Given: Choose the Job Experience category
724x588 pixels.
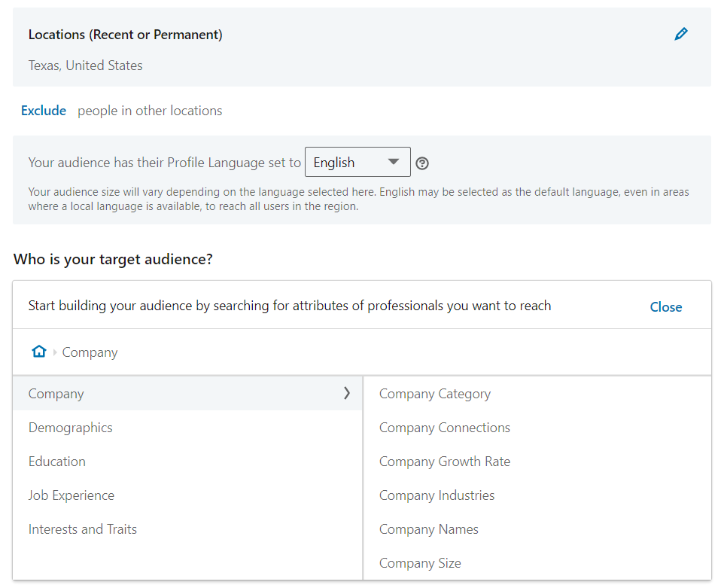Looking at the screenshot, I should (71, 495).
